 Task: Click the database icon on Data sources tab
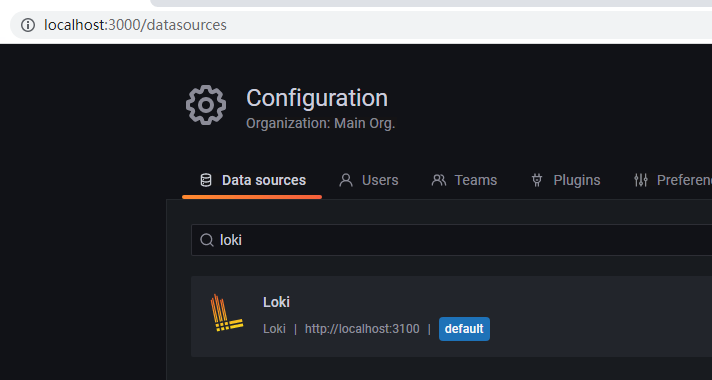coord(206,180)
